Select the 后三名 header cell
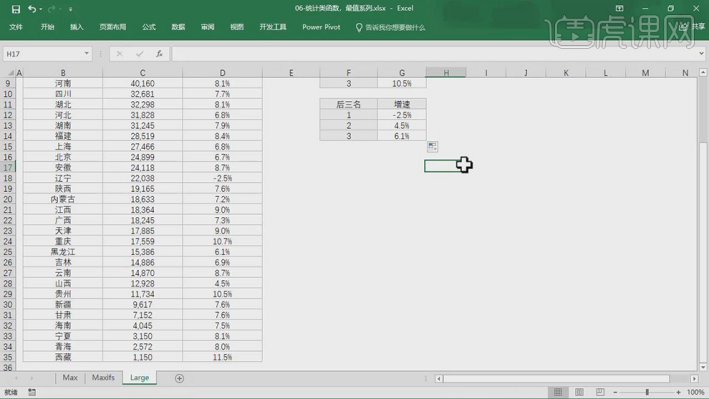709x399 pixels. coord(349,104)
